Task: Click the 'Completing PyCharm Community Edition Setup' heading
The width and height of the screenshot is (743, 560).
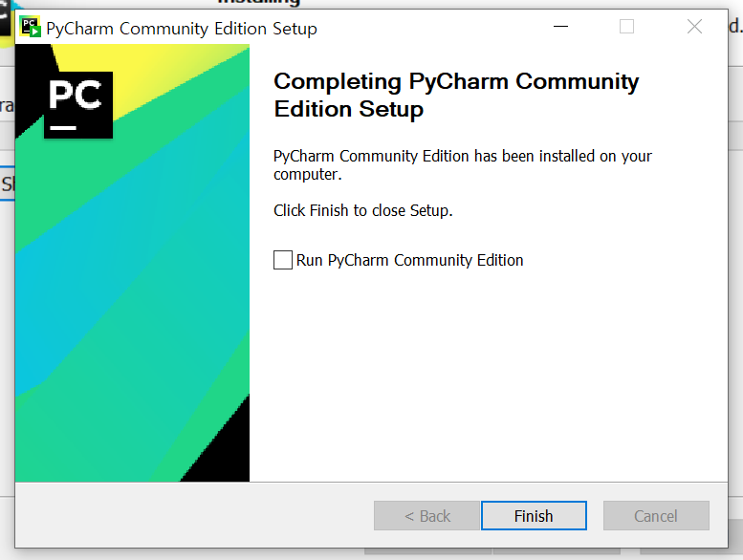Action: pos(456,96)
